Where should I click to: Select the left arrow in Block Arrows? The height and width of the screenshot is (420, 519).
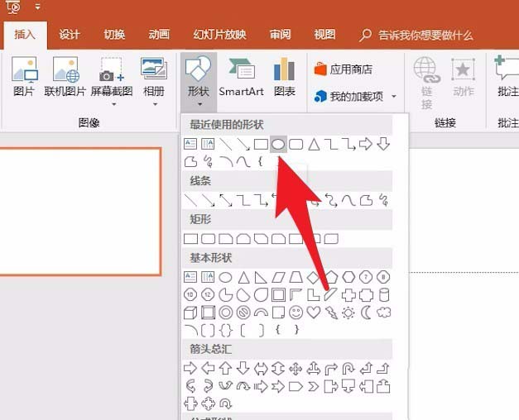[209, 368]
